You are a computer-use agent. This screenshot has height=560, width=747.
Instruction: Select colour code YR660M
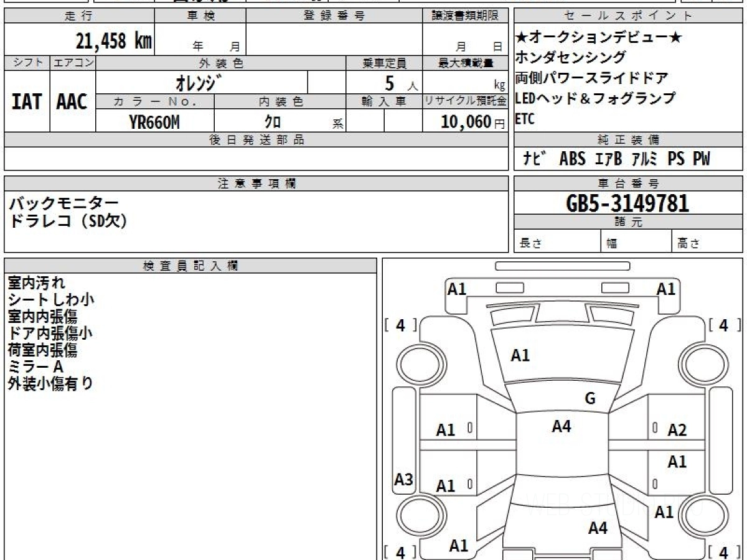154,123
